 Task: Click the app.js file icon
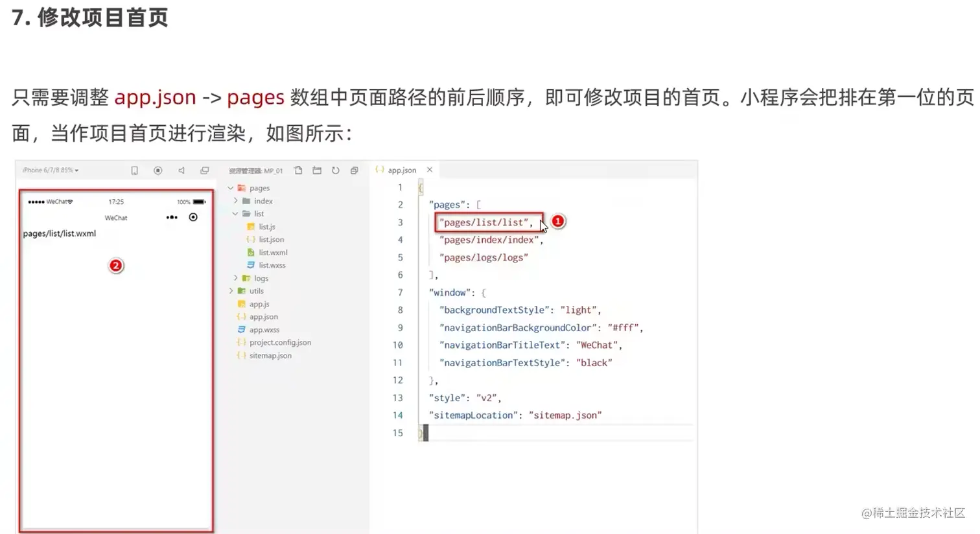(241, 304)
